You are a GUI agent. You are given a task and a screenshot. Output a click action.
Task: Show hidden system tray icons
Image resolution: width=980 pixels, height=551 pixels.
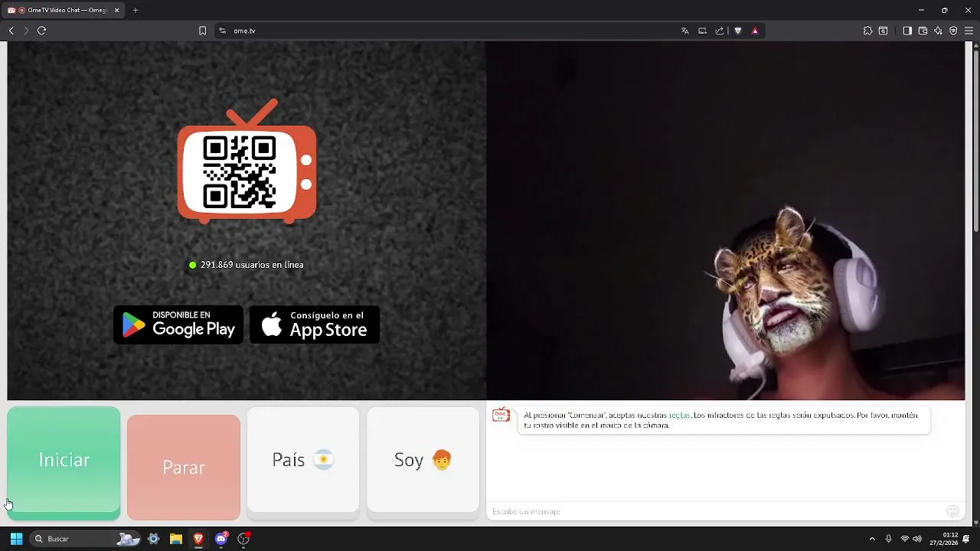coord(871,539)
